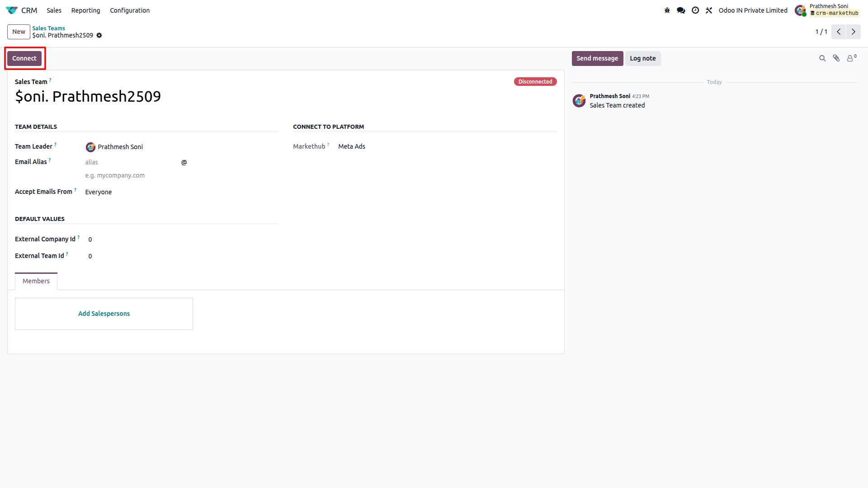This screenshot has height=488, width=868.
Task: Open user avatar in top bar
Action: tap(800, 10)
